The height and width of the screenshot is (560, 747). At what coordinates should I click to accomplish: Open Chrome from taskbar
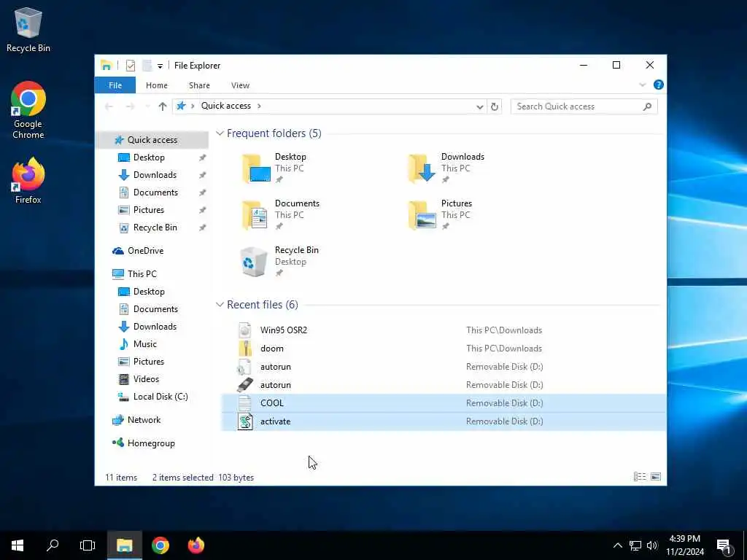[x=160, y=545]
